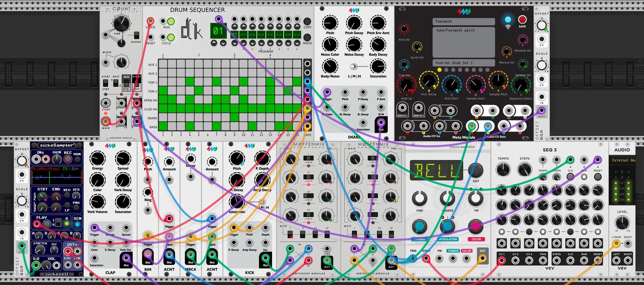Click the BELL model display on macro oscillator
Screen dimensions: 644x285
[436, 170]
